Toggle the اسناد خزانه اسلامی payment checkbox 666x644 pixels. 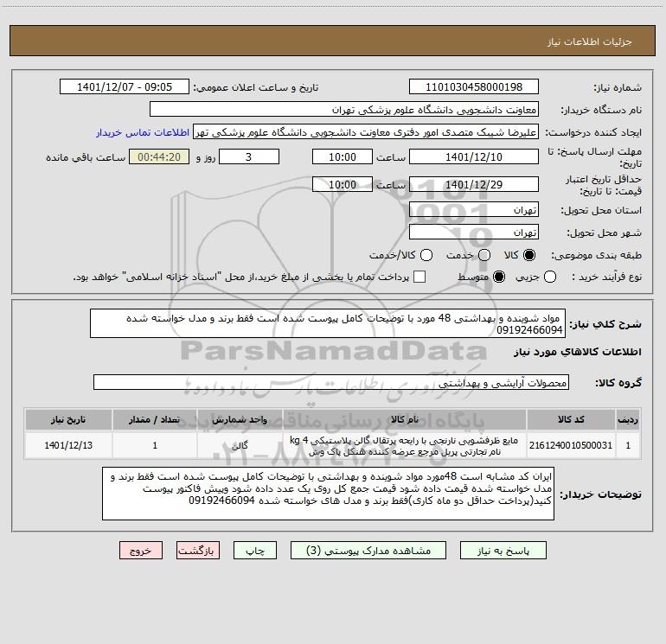pos(419,277)
